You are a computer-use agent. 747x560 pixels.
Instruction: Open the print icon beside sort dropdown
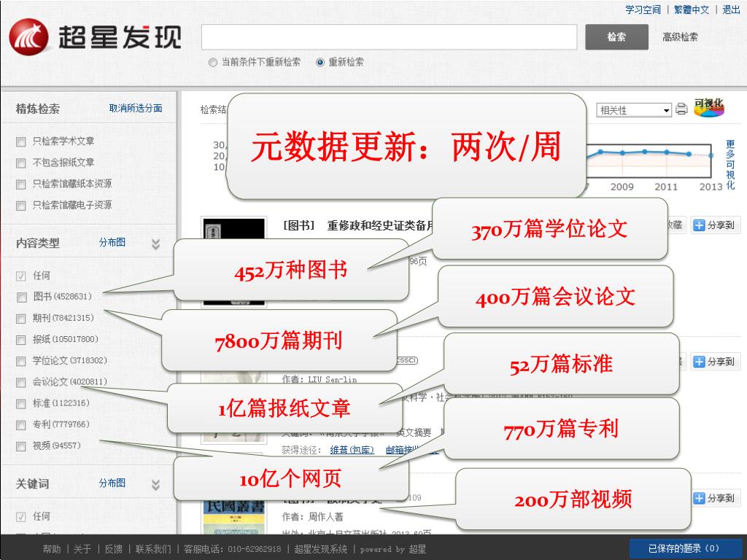(682, 109)
